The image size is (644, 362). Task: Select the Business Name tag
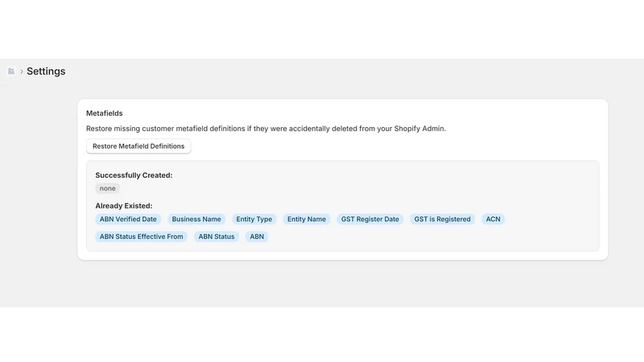pyautogui.click(x=196, y=219)
